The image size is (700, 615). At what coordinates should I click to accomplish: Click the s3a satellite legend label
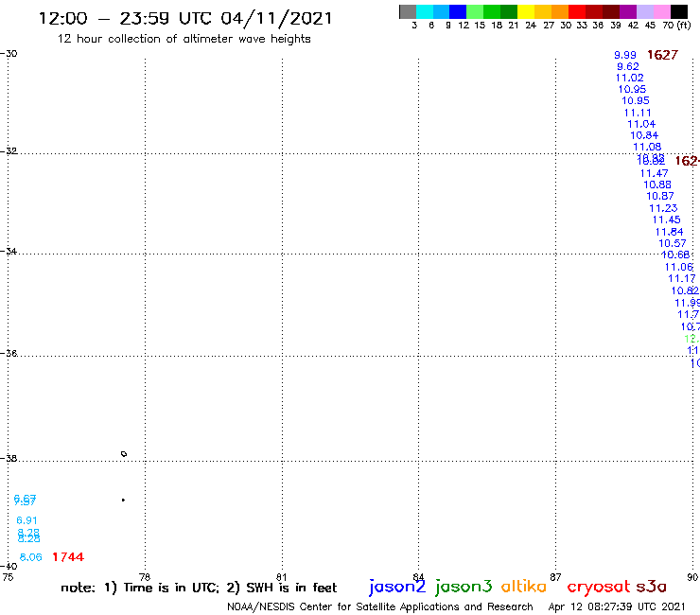pos(651,587)
